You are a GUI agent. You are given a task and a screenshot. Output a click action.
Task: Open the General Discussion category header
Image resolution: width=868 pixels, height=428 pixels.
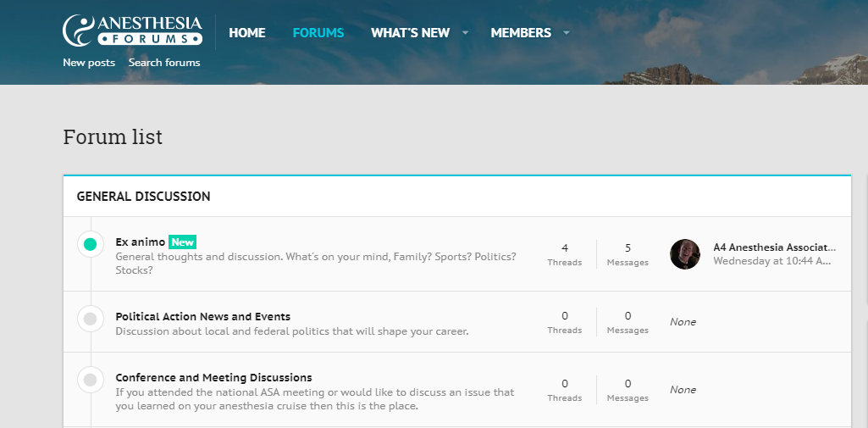[x=144, y=197]
